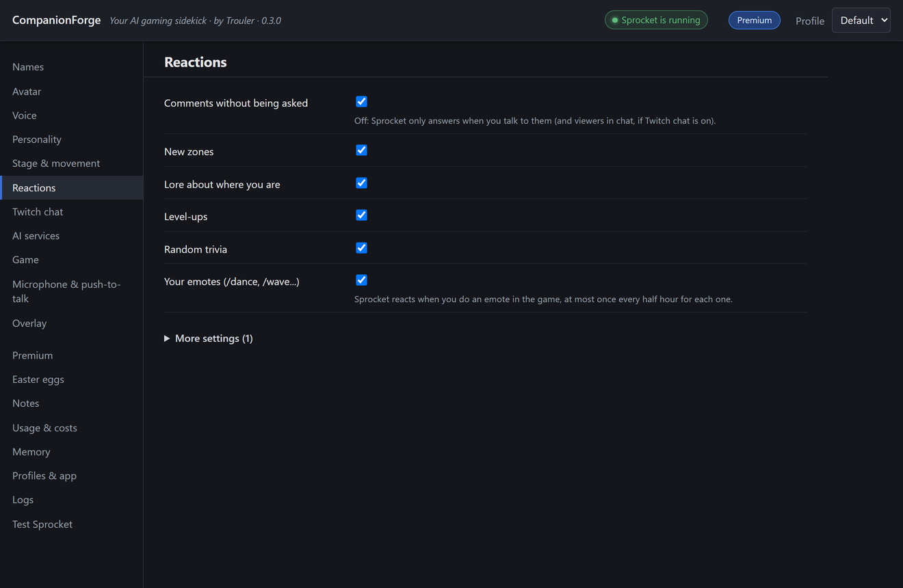The image size is (903, 588).
Task: Click the 'Random trivia' label text
Action: point(196,250)
